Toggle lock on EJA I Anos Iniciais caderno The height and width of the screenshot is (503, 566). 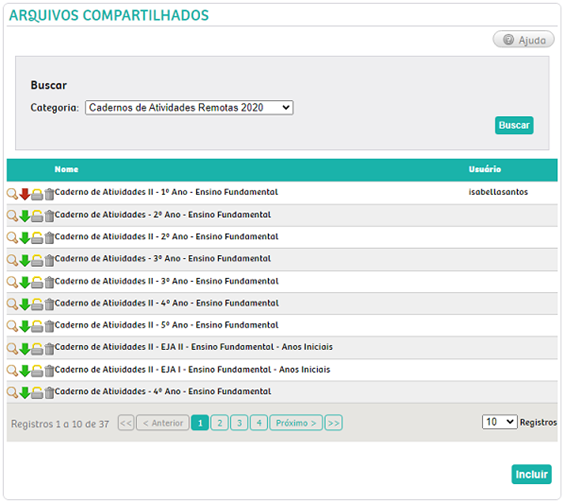(x=37, y=371)
